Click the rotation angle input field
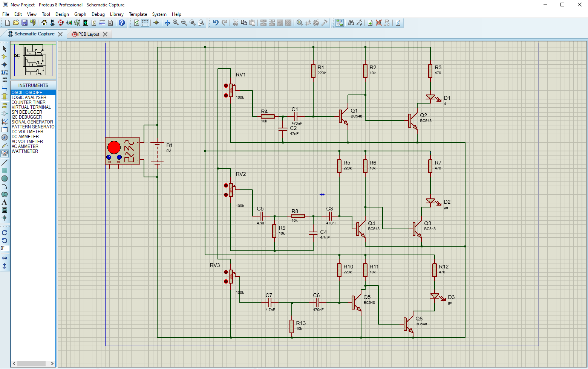Screen dimensions: 588x369 coord(5,249)
